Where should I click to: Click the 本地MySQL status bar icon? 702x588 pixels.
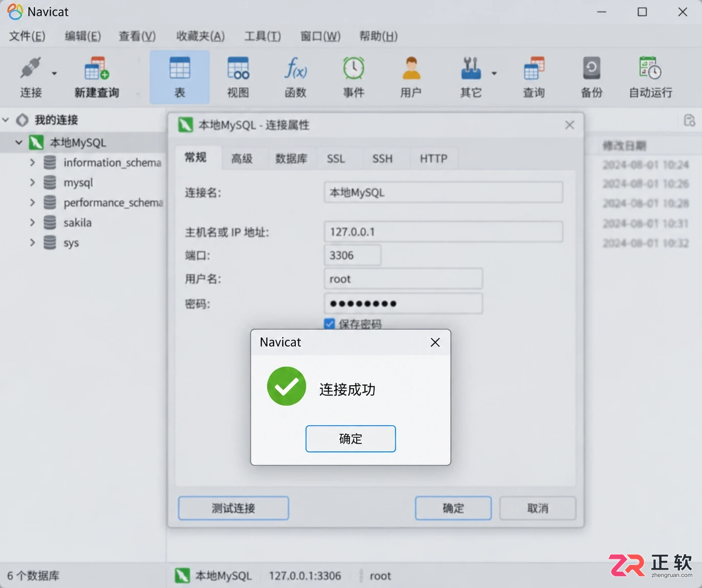(x=182, y=576)
